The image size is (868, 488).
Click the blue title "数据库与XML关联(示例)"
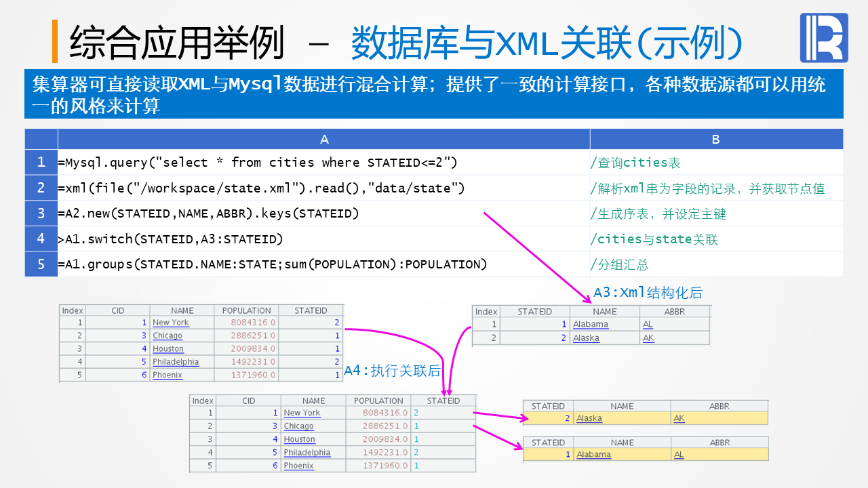(547, 43)
